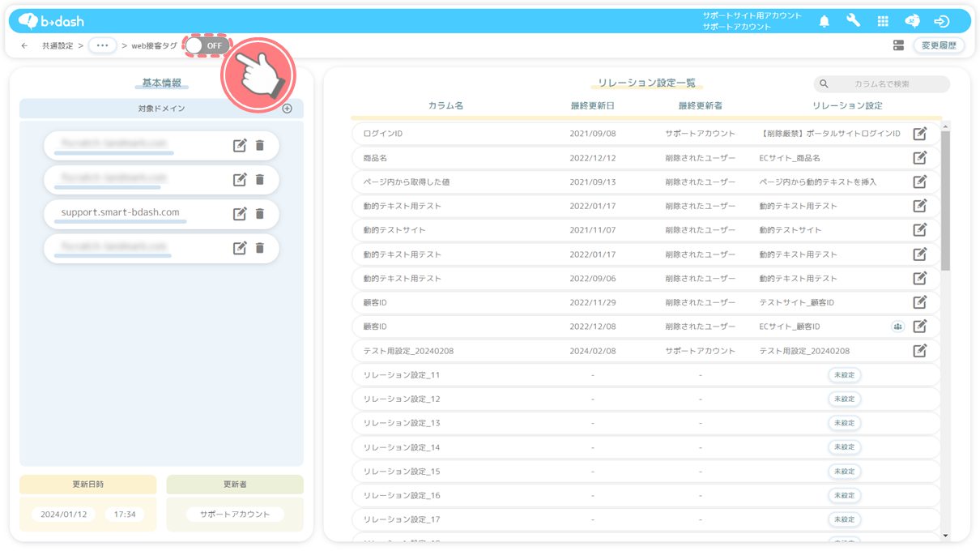
Task: Edit the テストサイト_顧客ID relation row
Action: tap(919, 302)
